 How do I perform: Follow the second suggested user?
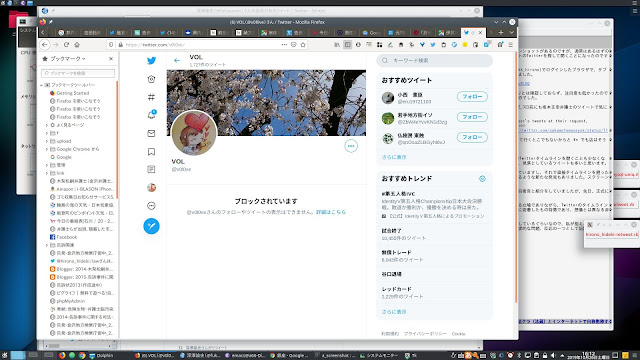tap(472, 117)
